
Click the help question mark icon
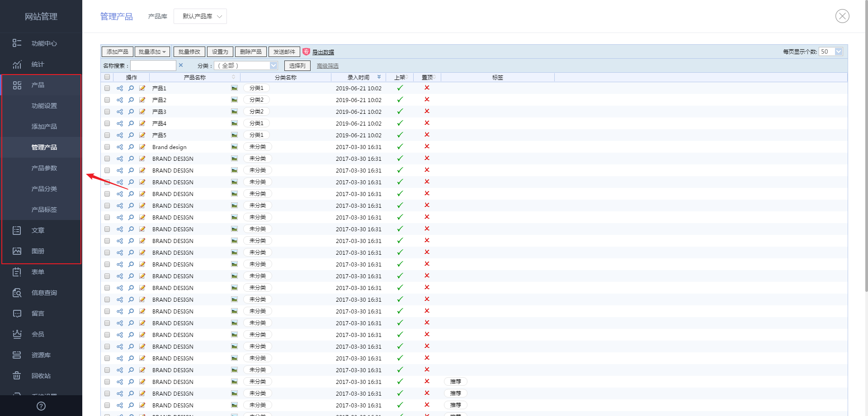click(x=41, y=406)
